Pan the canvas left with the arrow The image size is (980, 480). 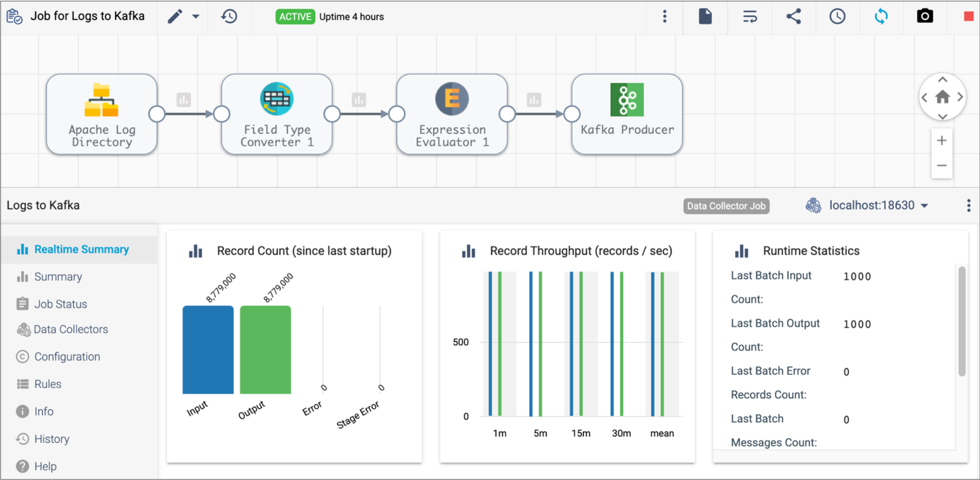[925, 97]
